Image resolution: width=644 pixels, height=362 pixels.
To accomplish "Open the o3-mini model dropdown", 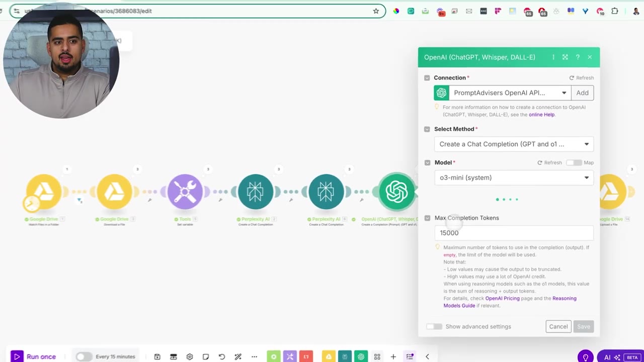I will click(x=514, y=177).
